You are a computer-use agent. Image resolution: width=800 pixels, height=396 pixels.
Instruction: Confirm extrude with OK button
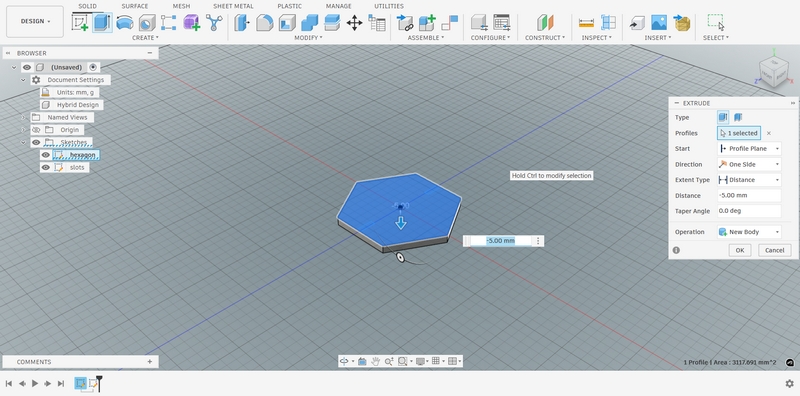[x=740, y=250]
